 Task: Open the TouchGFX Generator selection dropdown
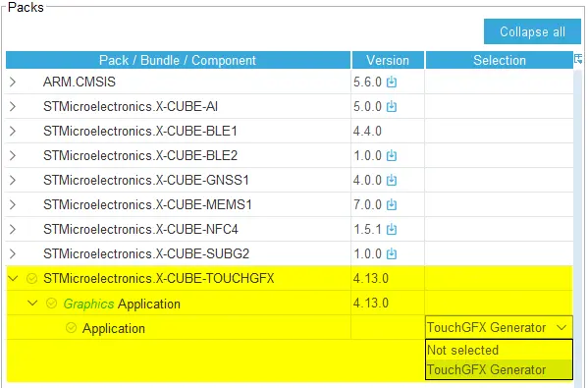coord(499,327)
